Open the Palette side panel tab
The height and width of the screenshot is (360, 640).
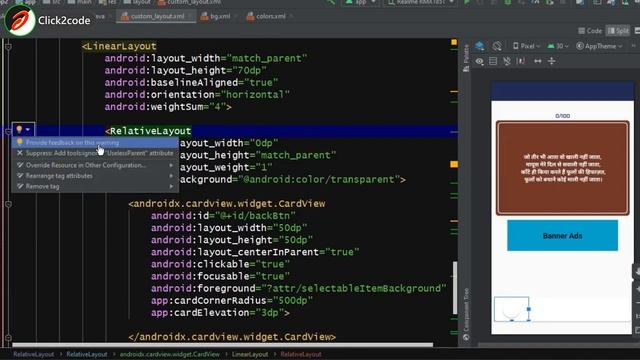466,58
